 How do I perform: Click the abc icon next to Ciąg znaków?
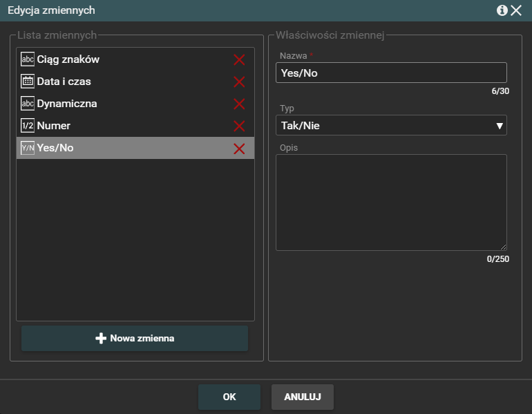28,59
